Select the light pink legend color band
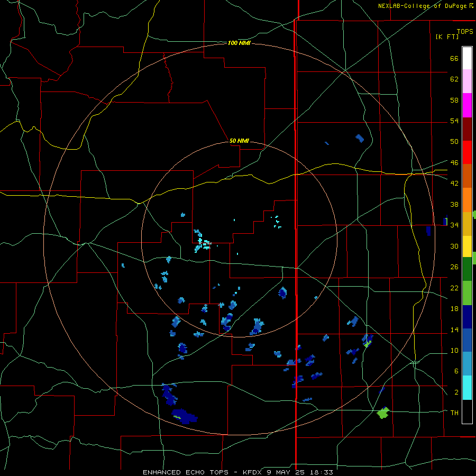The height and width of the screenshot is (476, 476). pyautogui.click(x=467, y=81)
